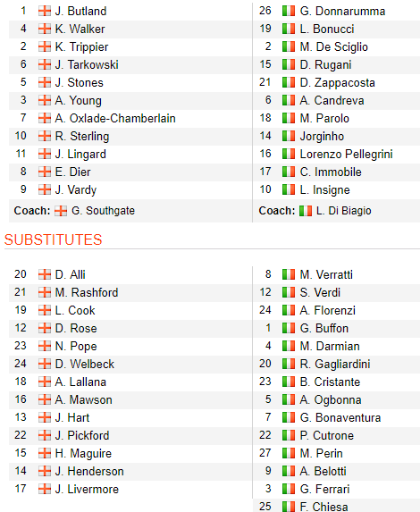Open substitute A. Belotti's page
The height and width of the screenshot is (512, 420).
[323, 471]
